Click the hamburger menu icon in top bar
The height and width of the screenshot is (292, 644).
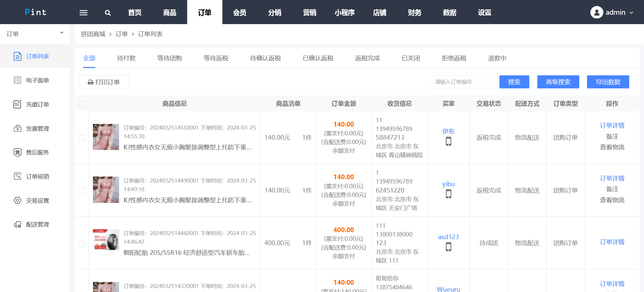coord(83,13)
